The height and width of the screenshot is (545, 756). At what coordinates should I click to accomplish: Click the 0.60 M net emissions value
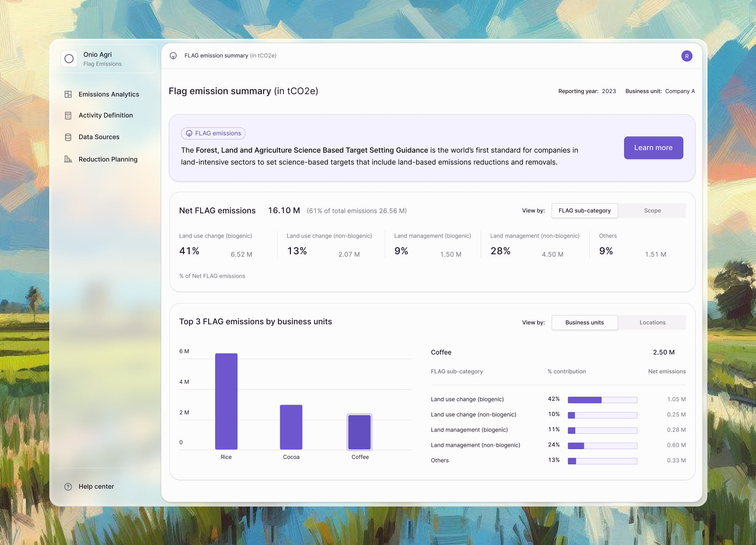click(x=676, y=445)
